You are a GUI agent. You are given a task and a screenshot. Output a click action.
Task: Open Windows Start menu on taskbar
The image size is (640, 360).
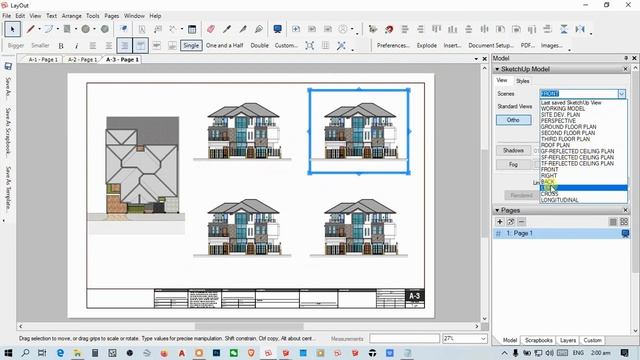tap(8, 353)
